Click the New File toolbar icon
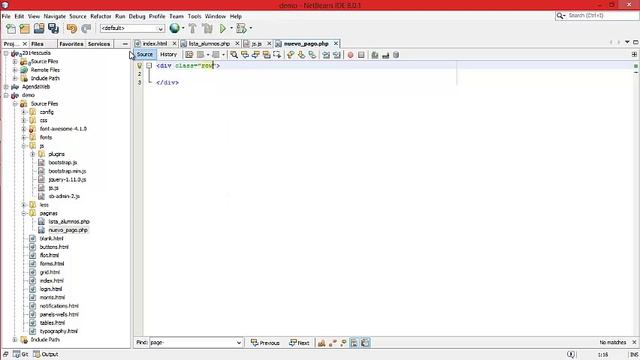The height and width of the screenshot is (360, 640). 11,28
